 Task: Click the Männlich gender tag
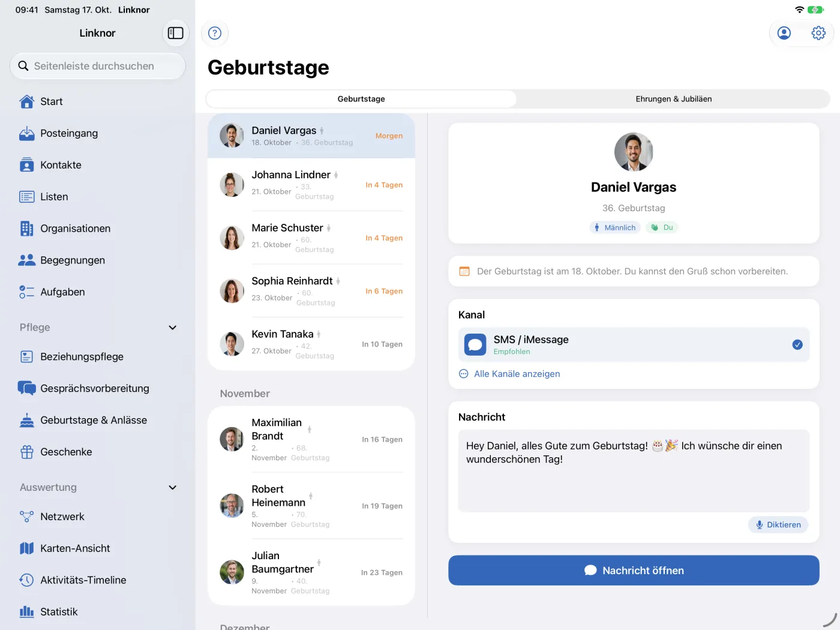coord(615,227)
